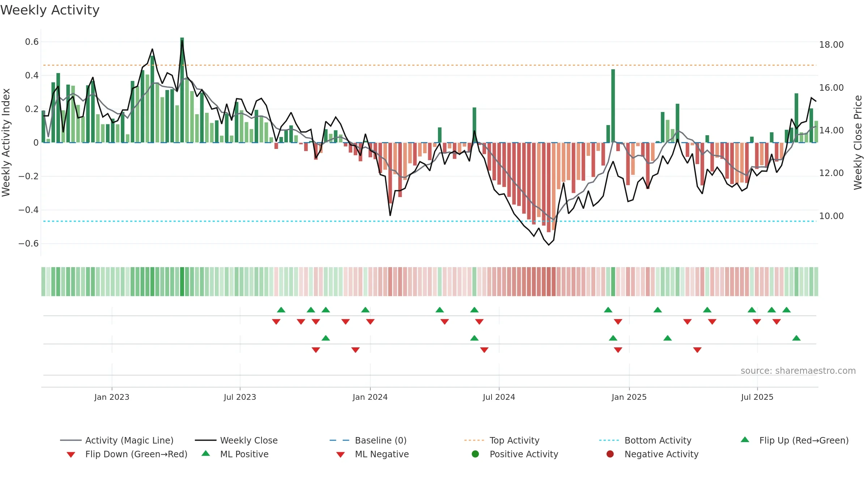Click the tall green bar near December 2024
The height and width of the screenshot is (488, 868).
pos(613,106)
